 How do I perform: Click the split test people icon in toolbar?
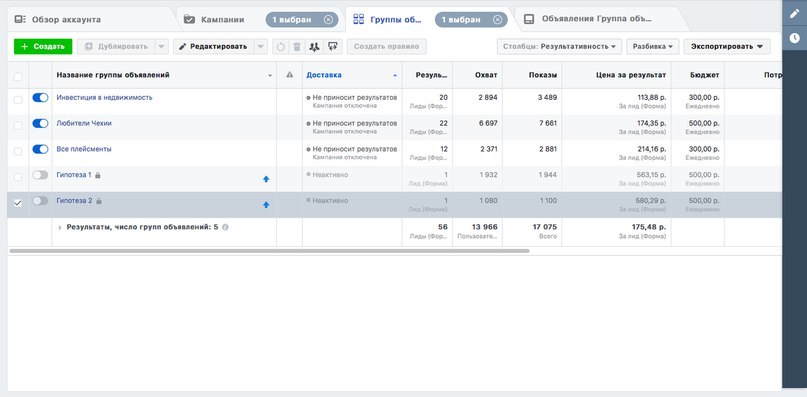[x=314, y=46]
